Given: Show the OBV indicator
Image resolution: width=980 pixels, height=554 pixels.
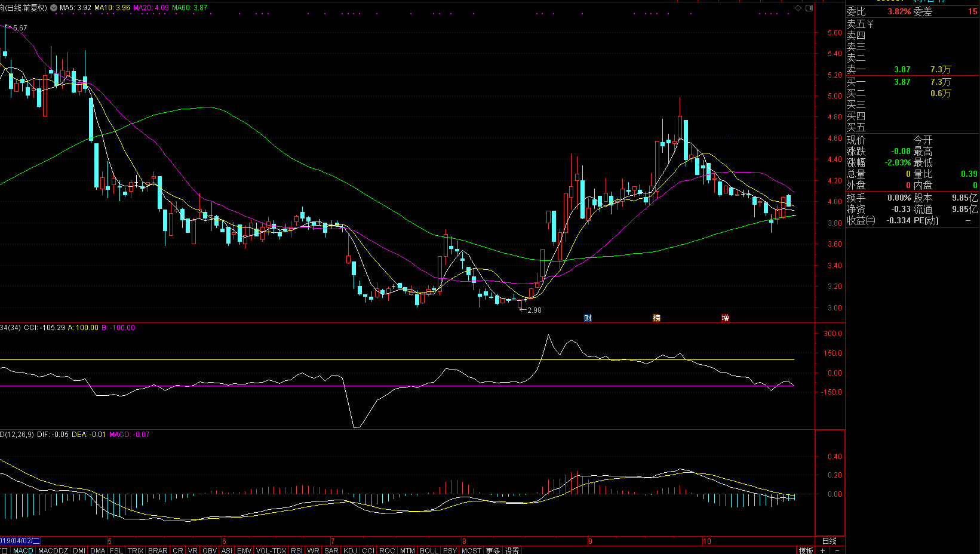Looking at the screenshot, I should point(210,550).
